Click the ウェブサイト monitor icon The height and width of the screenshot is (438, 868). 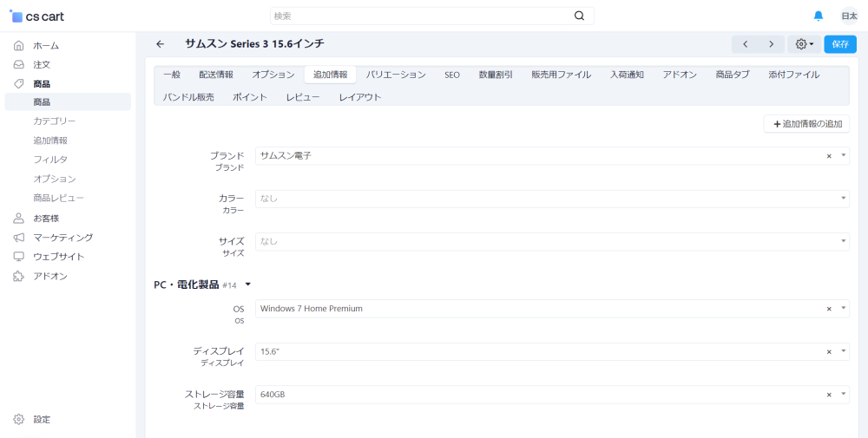[x=19, y=257]
